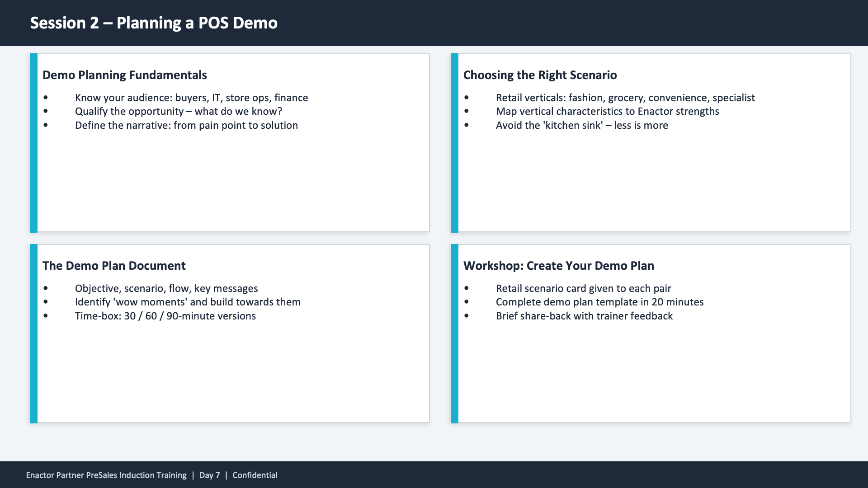Click the teal accent bar on Demo Planning Fundamentals card
This screenshot has width=868, height=488.
click(33, 143)
